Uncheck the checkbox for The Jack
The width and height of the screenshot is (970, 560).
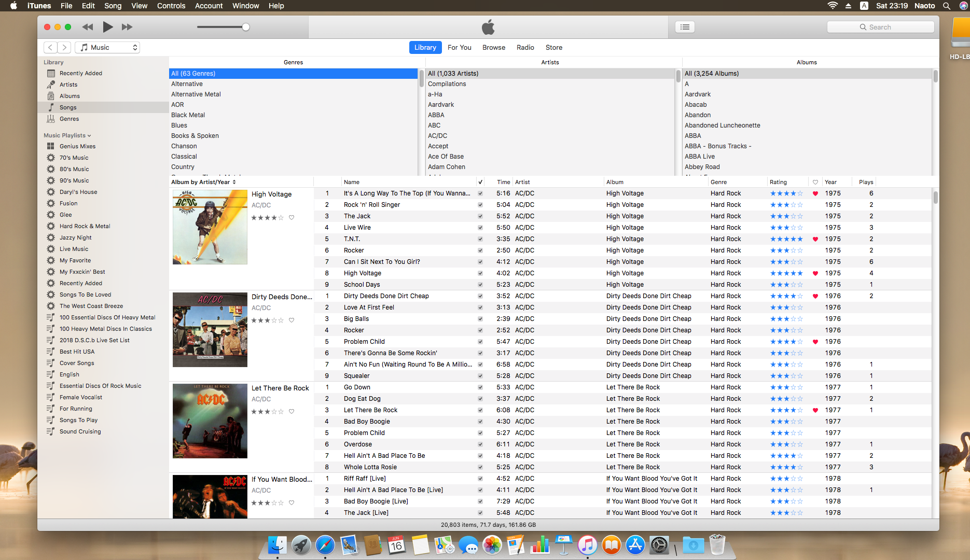point(480,216)
